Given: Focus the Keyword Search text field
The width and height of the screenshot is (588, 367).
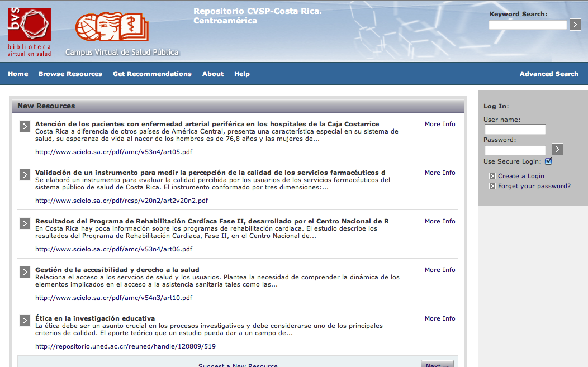Looking at the screenshot, I should (528, 25).
